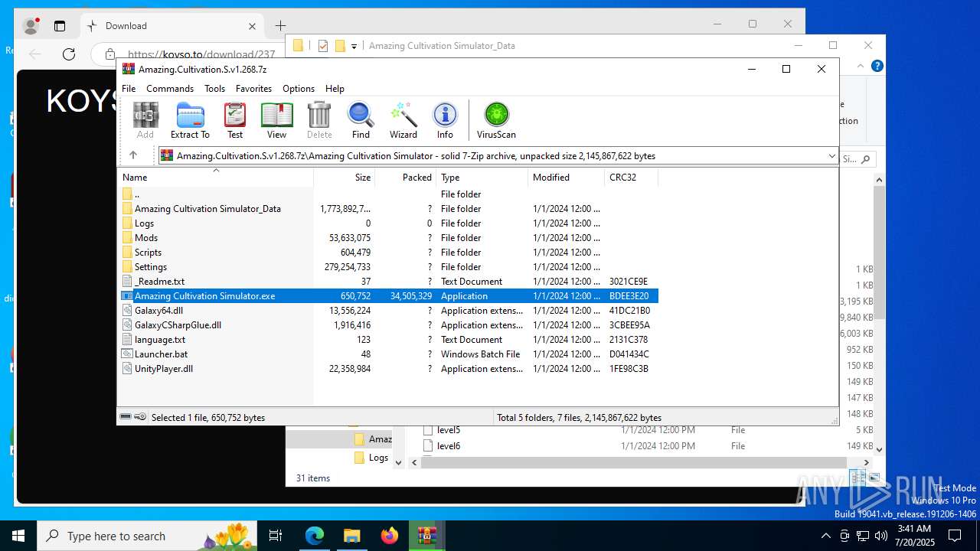
Task: Click the WinRAR archive icon in address bar
Action: point(167,155)
